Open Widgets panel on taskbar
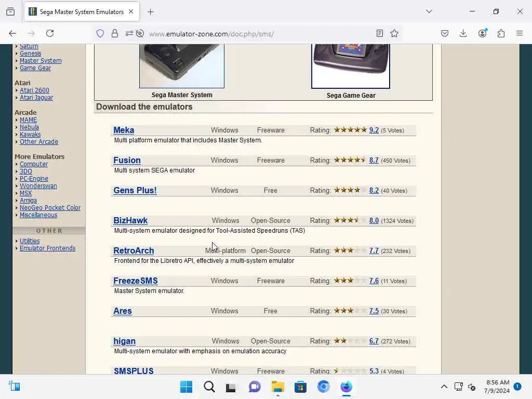532x399 pixels. [14, 386]
